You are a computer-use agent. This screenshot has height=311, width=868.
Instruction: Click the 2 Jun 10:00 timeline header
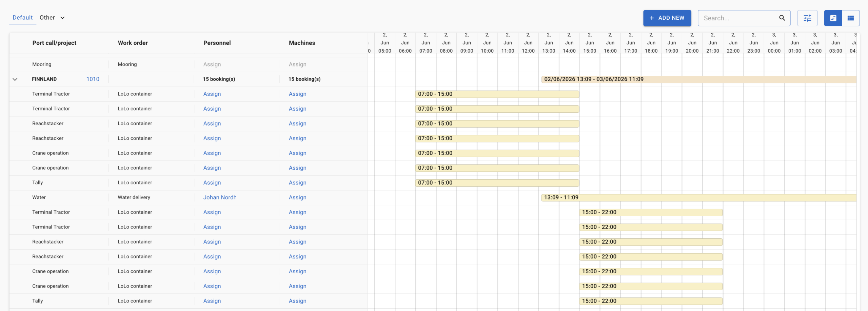[x=487, y=43]
